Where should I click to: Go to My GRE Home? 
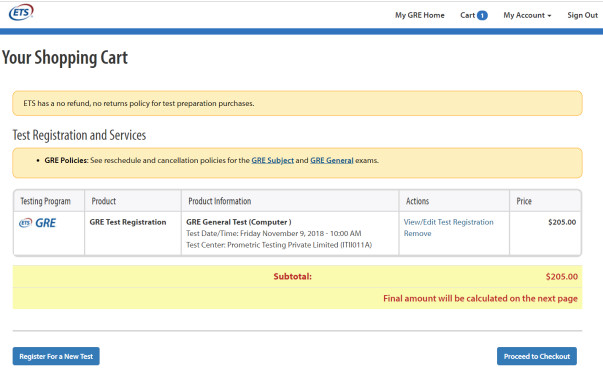coord(420,15)
